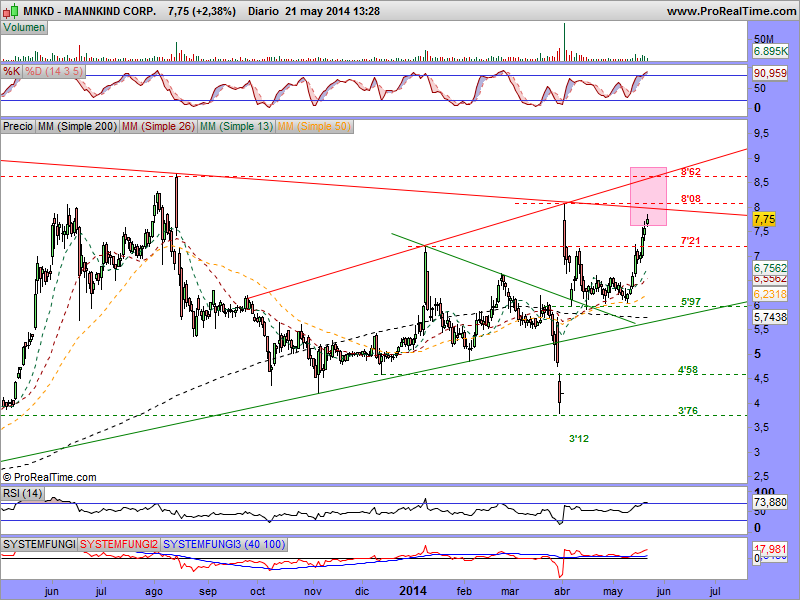This screenshot has height=600, width=800.
Task: Click the 3'76 support level label
Action: 688,410
